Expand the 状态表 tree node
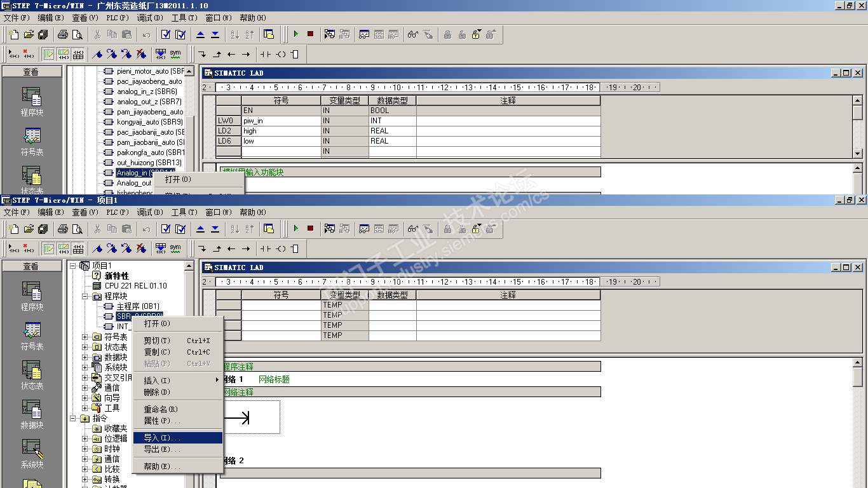 tap(86, 347)
